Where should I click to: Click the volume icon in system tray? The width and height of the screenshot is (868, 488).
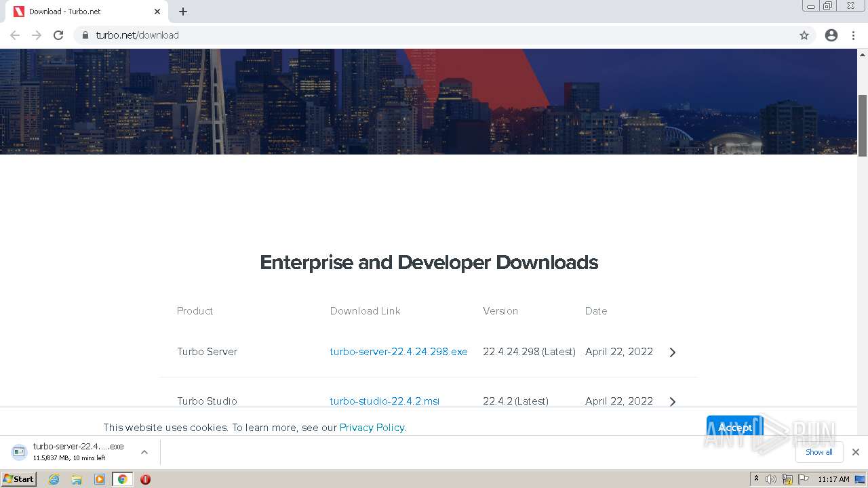(771, 479)
